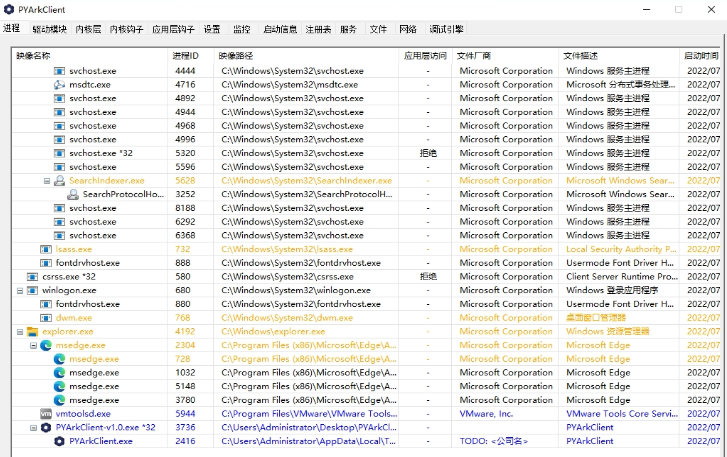
Task: Open the 网络 tab
Action: coord(408,29)
